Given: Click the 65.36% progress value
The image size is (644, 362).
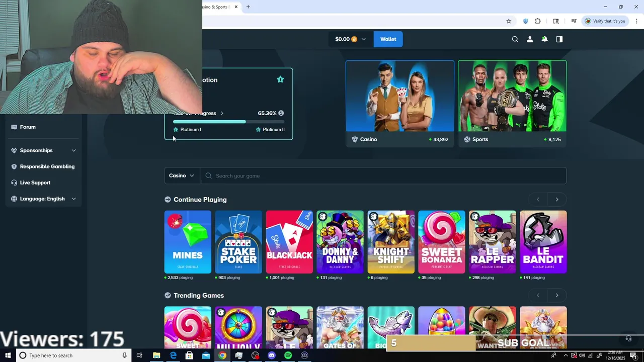Looking at the screenshot, I should (267, 113).
